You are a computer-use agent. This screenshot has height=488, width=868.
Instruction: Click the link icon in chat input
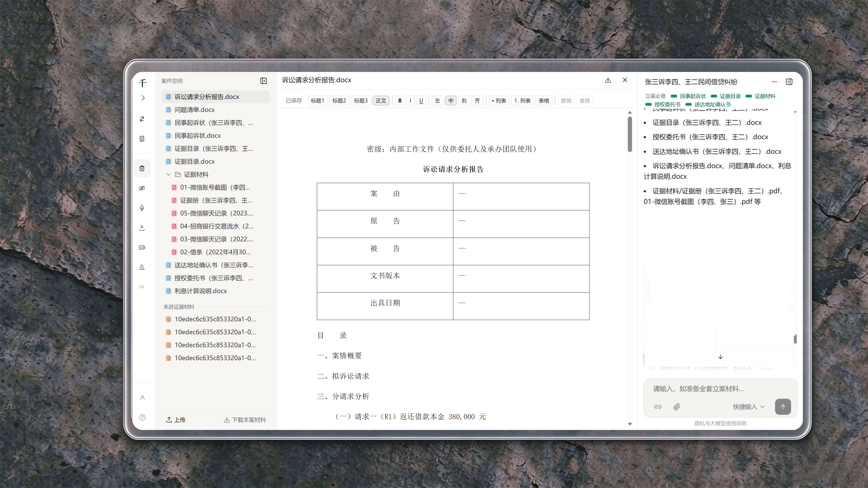658,407
